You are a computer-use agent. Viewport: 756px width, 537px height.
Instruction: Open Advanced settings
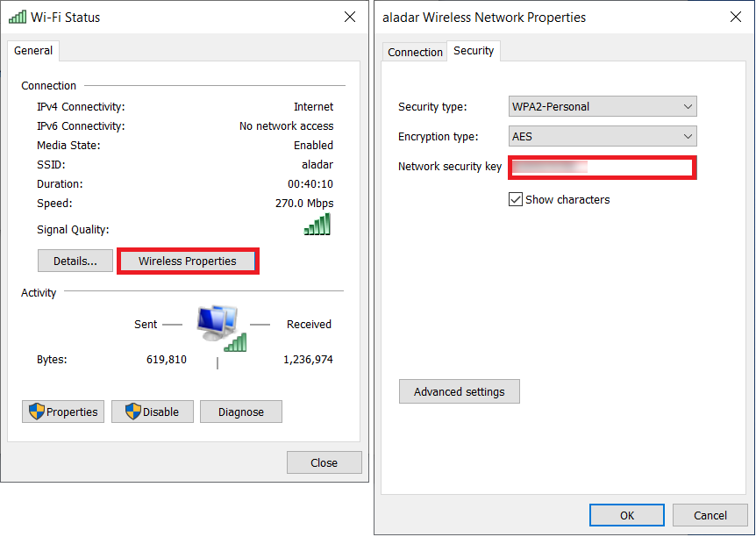(x=460, y=391)
